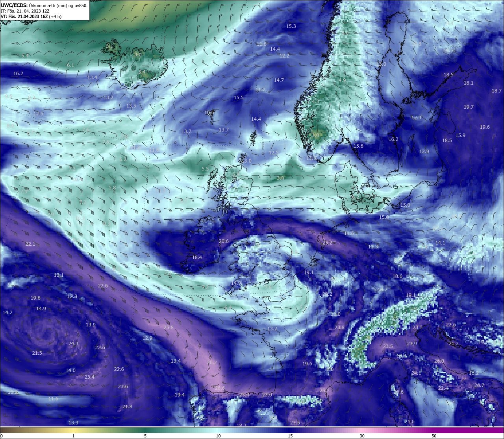The width and height of the screenshot is (504, 439).
Task: Click the 23.6 map value
Action: tap(123, 387)
